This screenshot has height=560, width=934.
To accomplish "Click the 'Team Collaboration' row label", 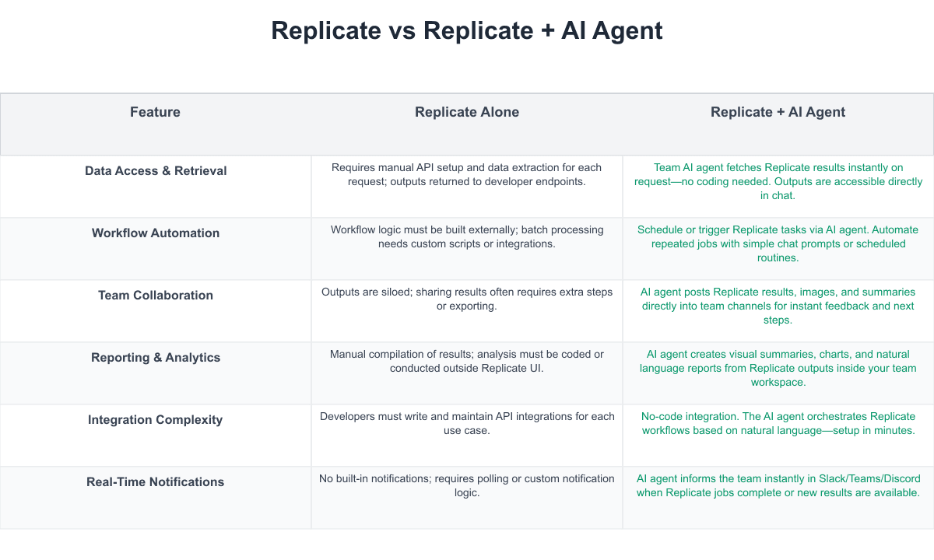I will click(156, 296).
